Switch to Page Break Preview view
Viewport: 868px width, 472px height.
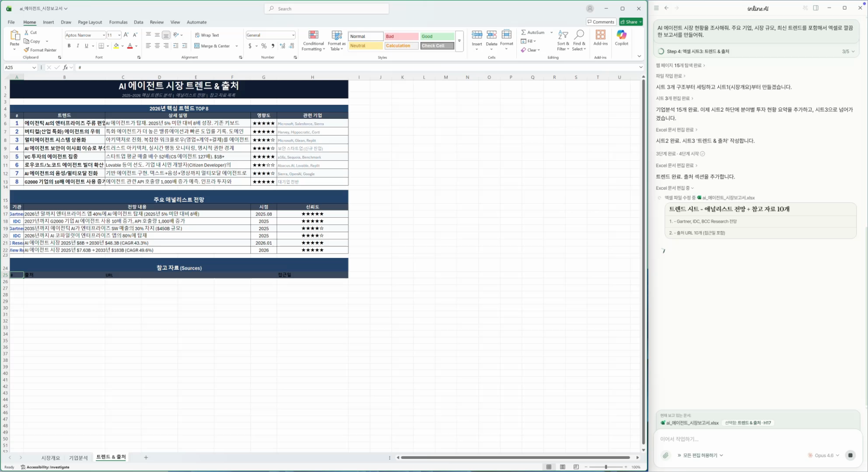[576, 467]
